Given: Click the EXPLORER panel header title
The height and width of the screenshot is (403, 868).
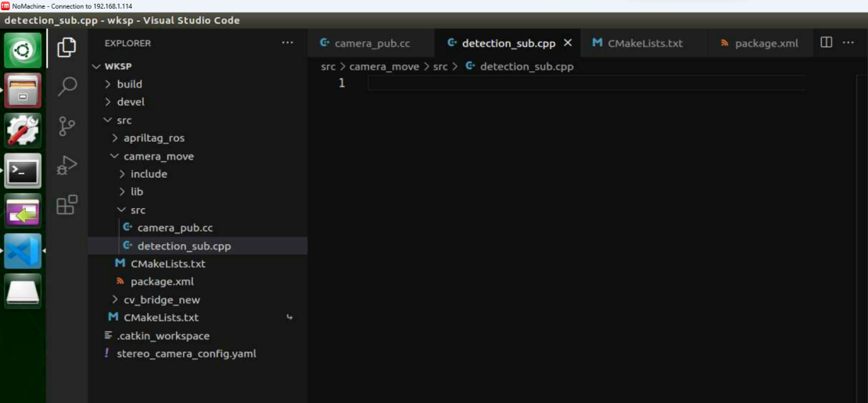Looking at the screenshot, I should (x=127, y=43).
